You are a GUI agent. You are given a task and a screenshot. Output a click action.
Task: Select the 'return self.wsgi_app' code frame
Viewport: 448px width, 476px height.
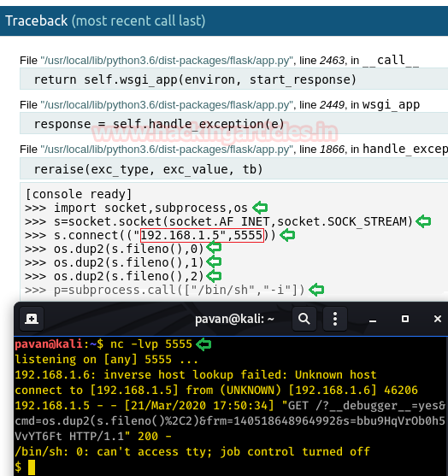[234, 79]
